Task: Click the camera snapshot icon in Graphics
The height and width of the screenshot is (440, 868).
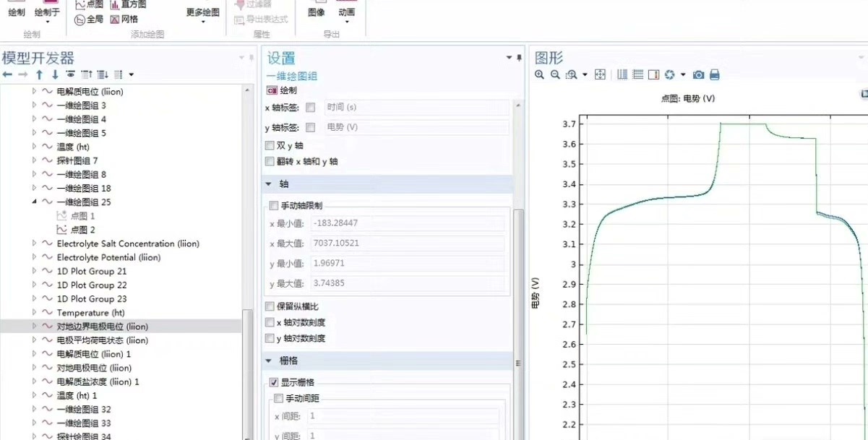Action: 697,74
